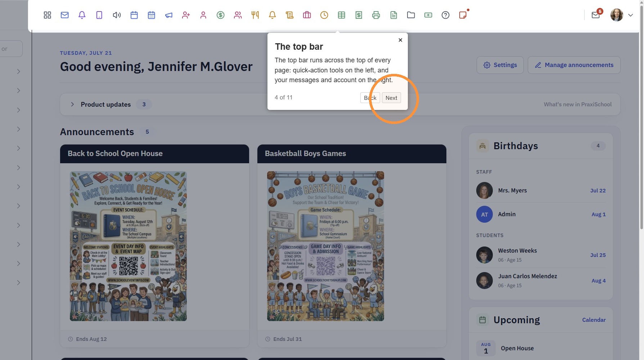Click Back in the tour popup

(370, 98)
